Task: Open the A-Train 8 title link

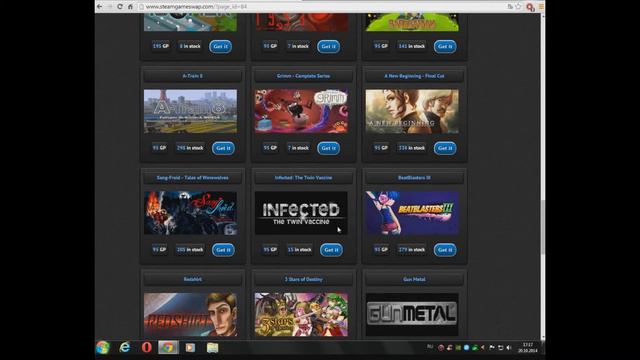Action: [x=193, y=76]
